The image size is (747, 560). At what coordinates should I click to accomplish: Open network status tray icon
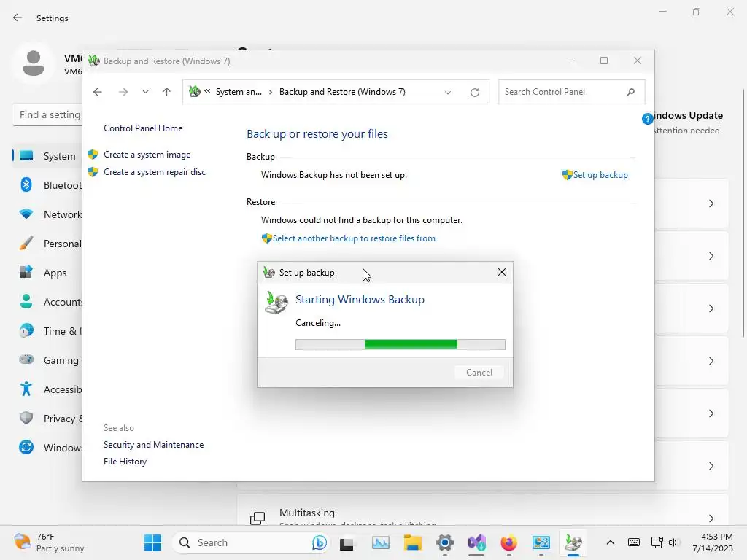pyautogui.click(x=657, y=542)
